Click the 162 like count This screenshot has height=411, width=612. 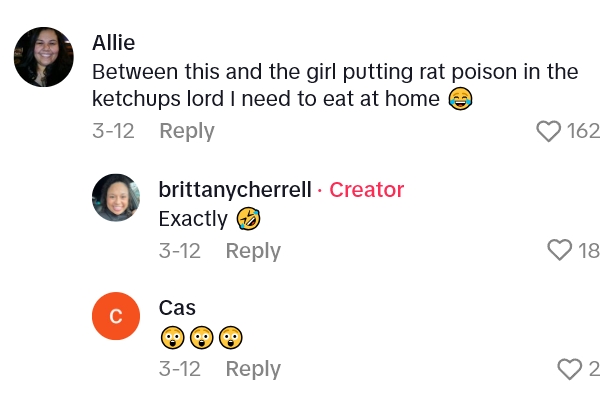(582, 131)
